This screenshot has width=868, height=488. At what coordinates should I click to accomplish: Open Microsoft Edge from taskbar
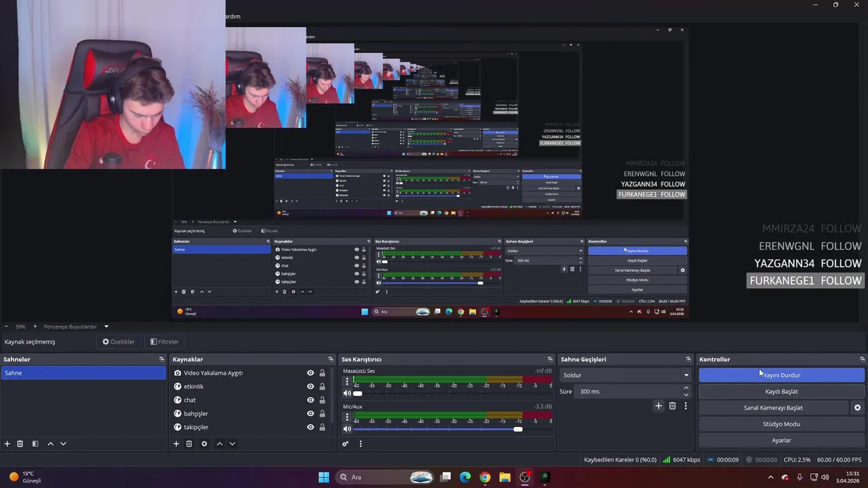click(x=465, y=477)
